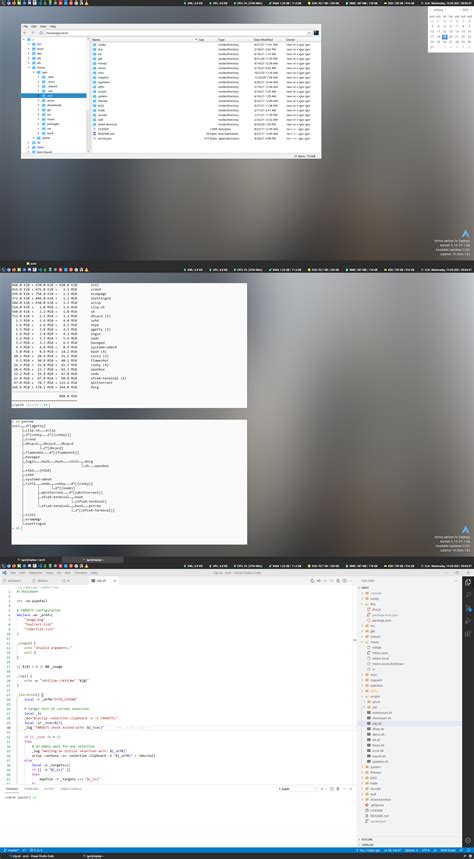This screenshot has height=859, width=474.
Task: Collapse 'home' node in file manager tree
Action: pyautogui.click(x=28, y=67)
